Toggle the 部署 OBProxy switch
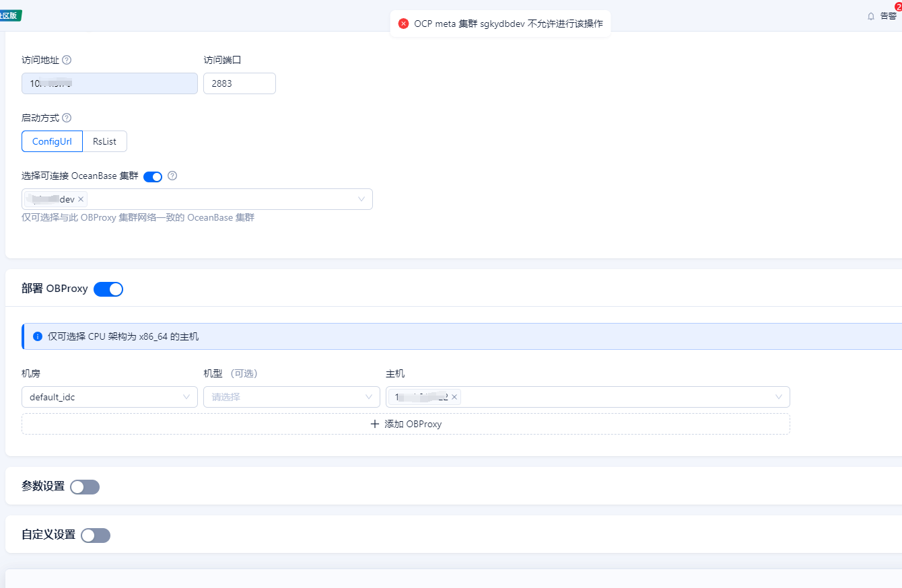 [108, 289]
